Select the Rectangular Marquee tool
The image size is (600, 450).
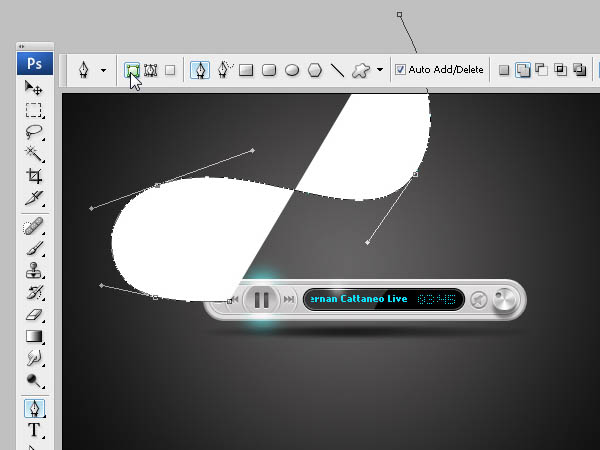tap(34, 110)
